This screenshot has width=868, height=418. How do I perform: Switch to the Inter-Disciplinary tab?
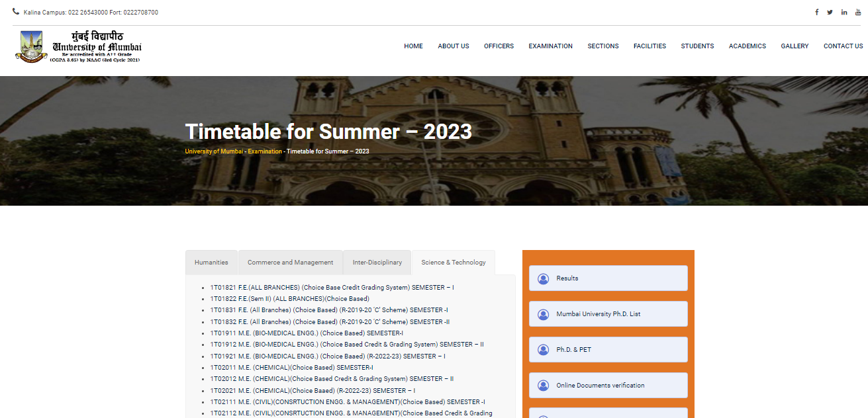(377, 263)
